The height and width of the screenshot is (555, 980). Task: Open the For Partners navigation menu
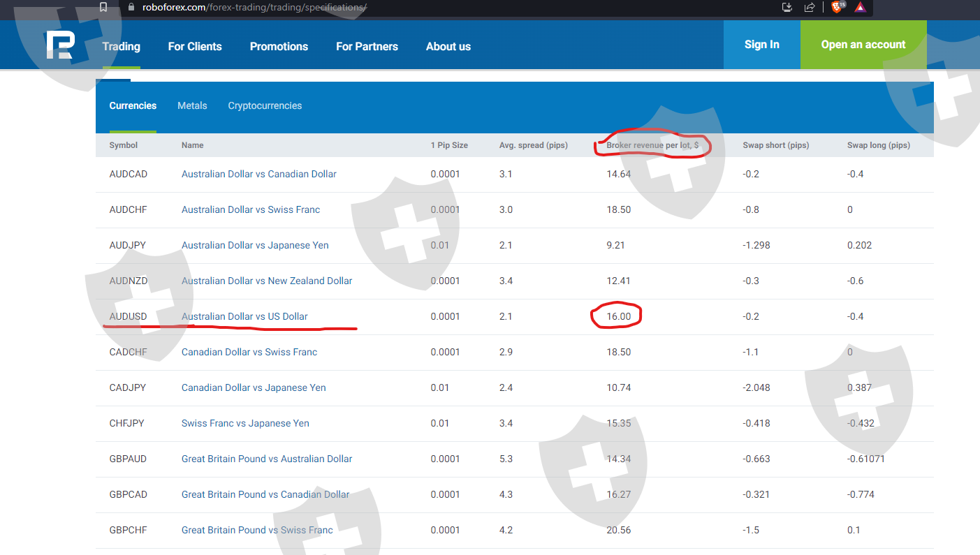tap(367, 46)
